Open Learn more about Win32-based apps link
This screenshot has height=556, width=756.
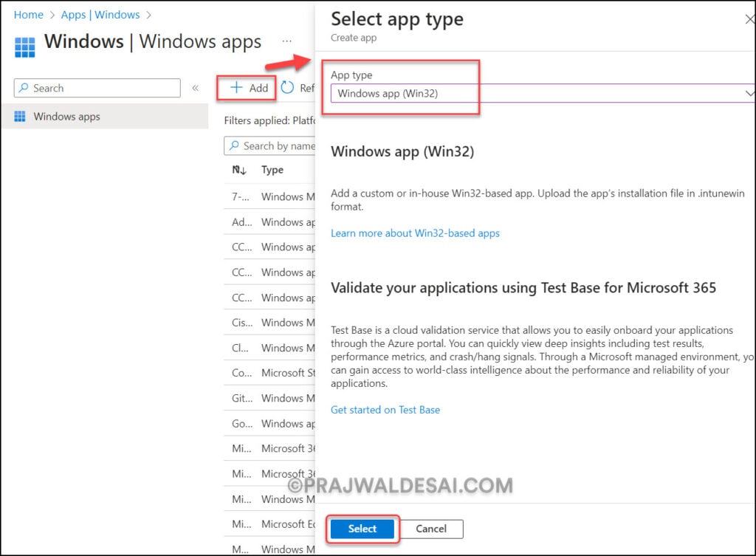(415, 233)
